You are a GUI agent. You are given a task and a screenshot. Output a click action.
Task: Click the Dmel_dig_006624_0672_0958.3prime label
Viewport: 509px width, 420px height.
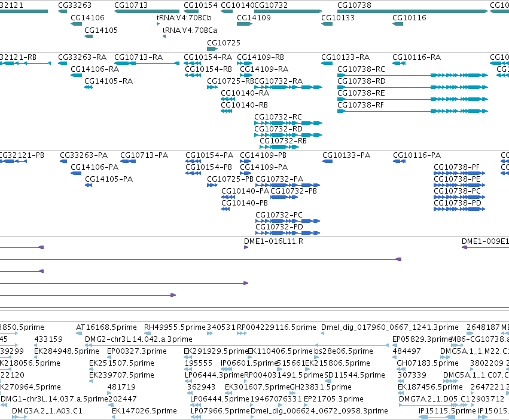[x=319, y=411]
